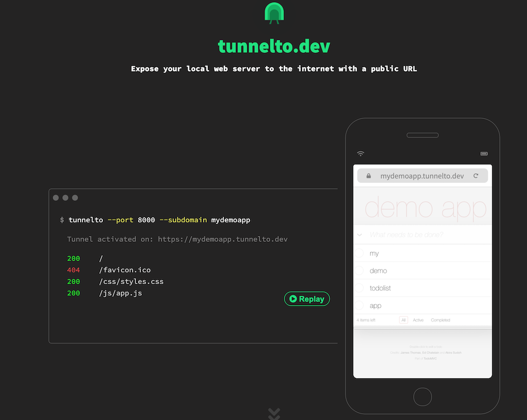The height and width of the screenshot is (420, 527).
Task: Click the 'What needs to be done?' field
Action: coord(423,235)
